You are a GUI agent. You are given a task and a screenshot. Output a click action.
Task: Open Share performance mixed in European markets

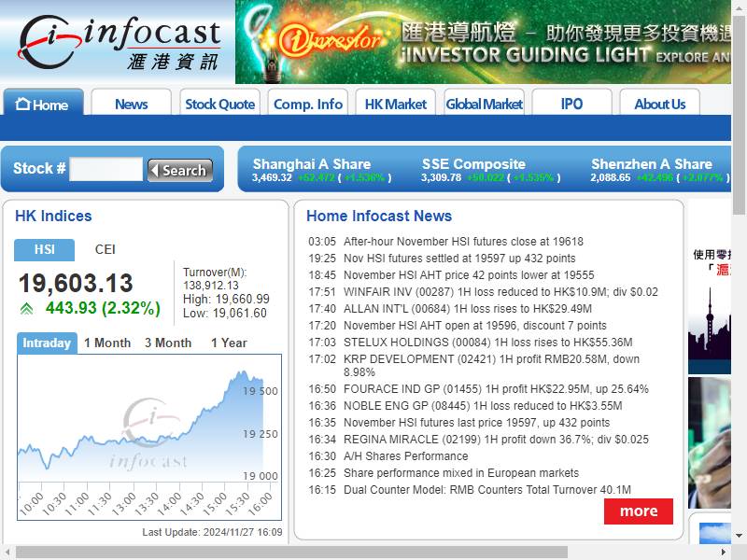461,473
